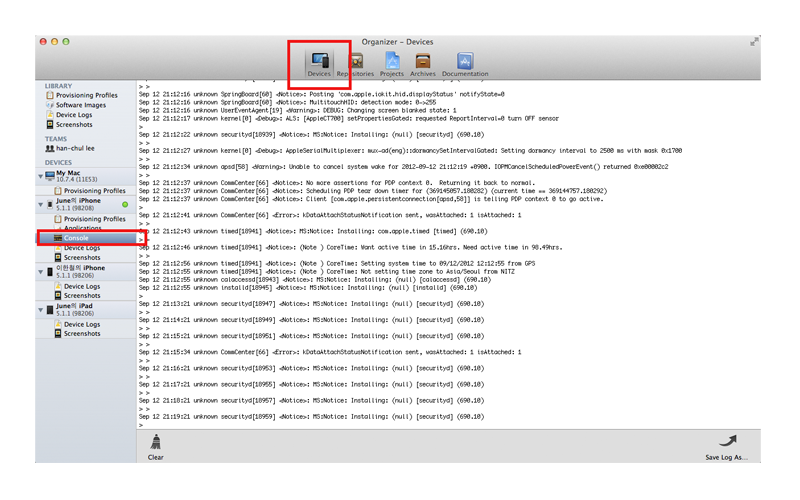This screenshot has width=800, height=500.
Task: Go to the Archives section
Action: tap(423, 62)
